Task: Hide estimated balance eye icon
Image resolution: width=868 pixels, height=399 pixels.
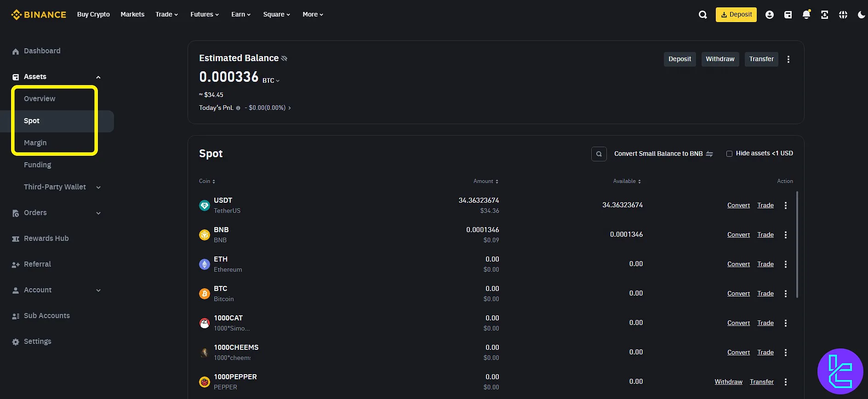Action: (x=284, y=58)
